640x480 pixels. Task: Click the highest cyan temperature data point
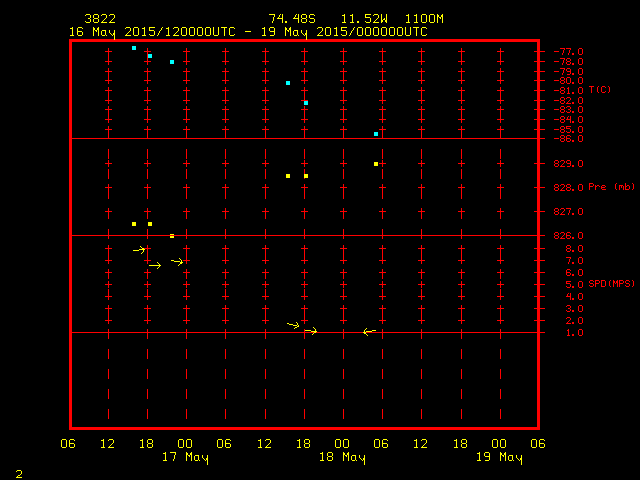tap(134, 48)
